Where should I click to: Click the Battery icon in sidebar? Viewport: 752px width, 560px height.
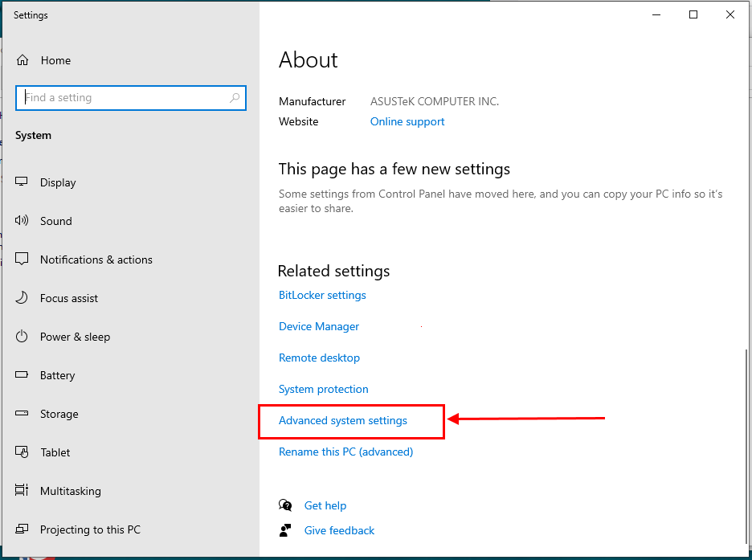point(22,374)
